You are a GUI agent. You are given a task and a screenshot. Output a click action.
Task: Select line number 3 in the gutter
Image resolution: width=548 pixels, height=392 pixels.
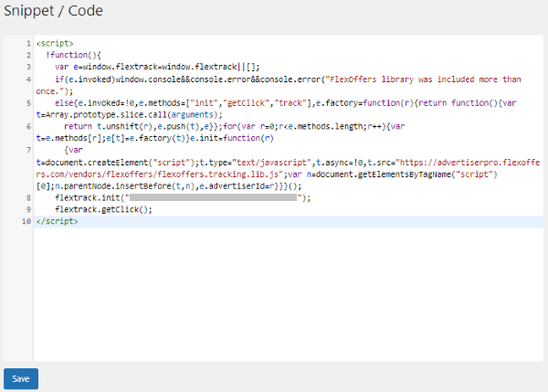click(28, 67)
